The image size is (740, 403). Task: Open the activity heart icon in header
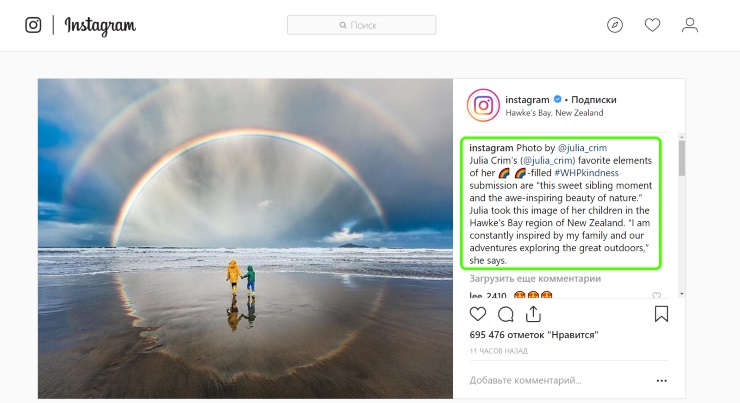[652, 25]
